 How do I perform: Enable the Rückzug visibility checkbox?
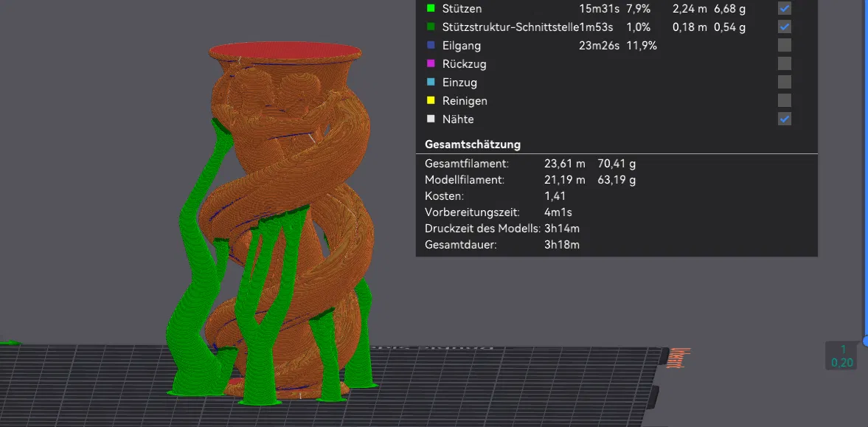(x=784, y=63)
